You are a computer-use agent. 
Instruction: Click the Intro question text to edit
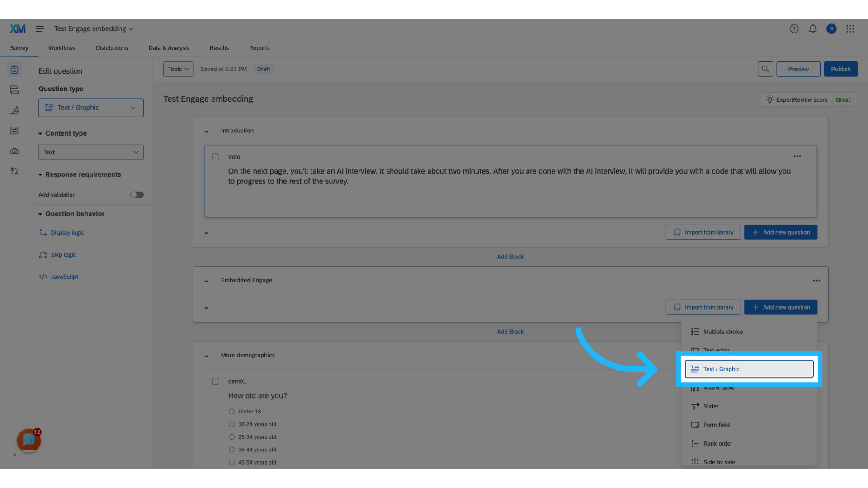509,176
